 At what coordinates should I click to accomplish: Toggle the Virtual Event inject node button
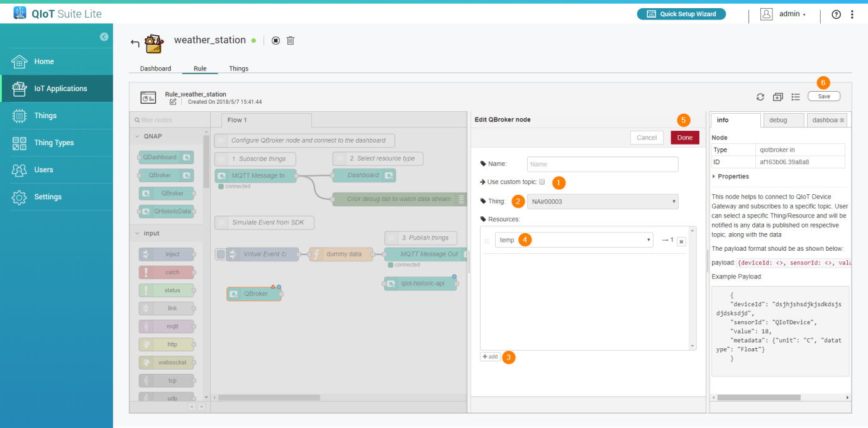(x=220, y=254)
